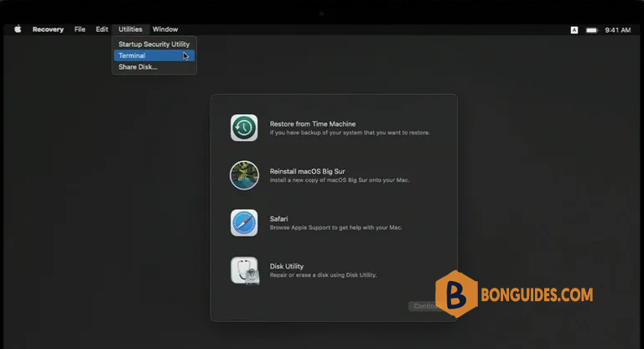Click 'Repair or erase a disk' description

click(x=323, y=275)
